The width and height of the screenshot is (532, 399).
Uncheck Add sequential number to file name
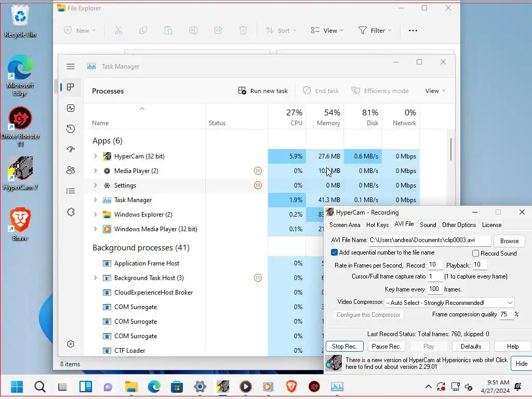coord(334,252)
